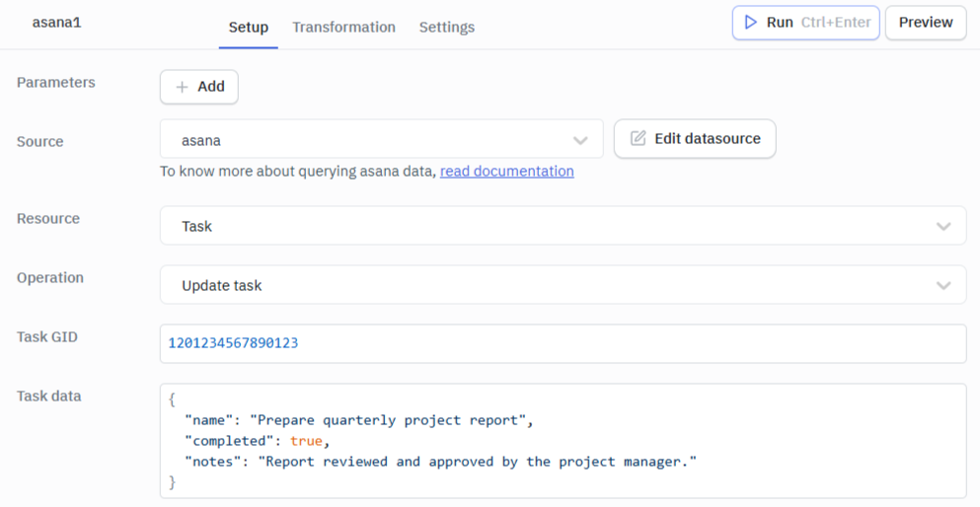Preview the query with Preview button
Image resolution: width=980 pixels, height=507 pixels.
pos(926,23)
